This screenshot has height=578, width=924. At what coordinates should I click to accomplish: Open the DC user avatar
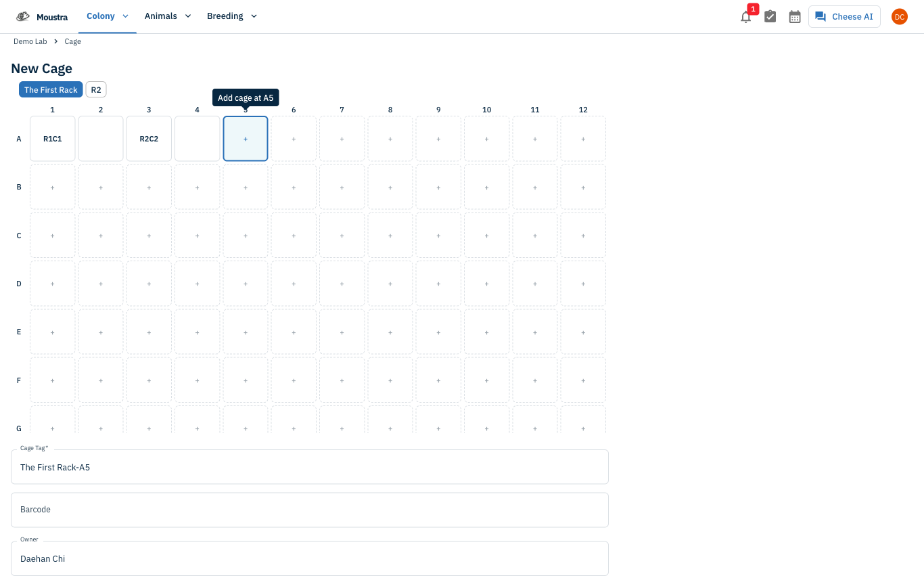click(x=900, y=17)
